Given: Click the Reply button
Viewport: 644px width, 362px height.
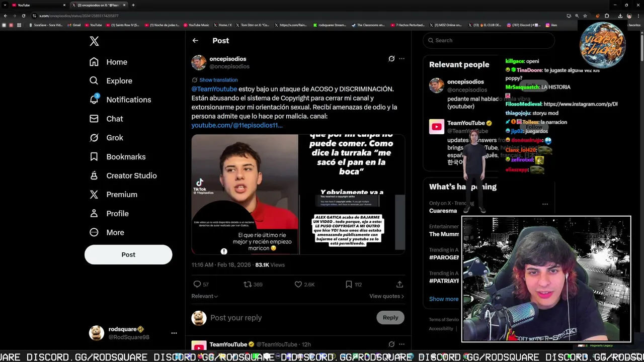Looking at the screenshot, I should pos(390,318).
